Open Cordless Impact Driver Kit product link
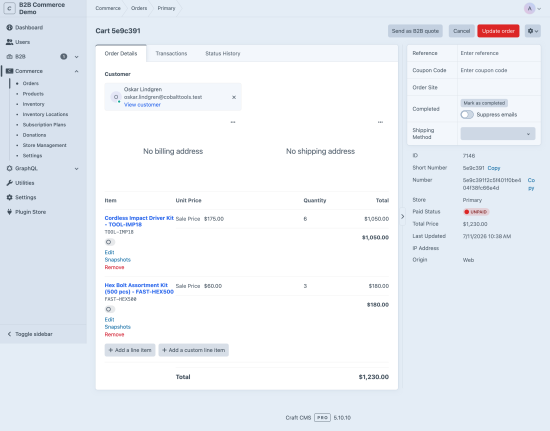Image resolution: width=550 pixels, height=431 pixels. pyautogui.click(x=139, y=221)
